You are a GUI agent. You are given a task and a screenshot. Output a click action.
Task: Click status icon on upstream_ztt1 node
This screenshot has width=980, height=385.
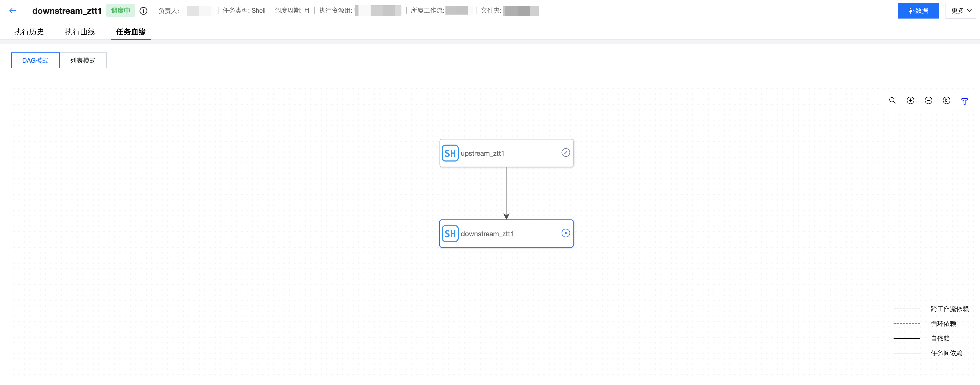[x=566, y=153]
